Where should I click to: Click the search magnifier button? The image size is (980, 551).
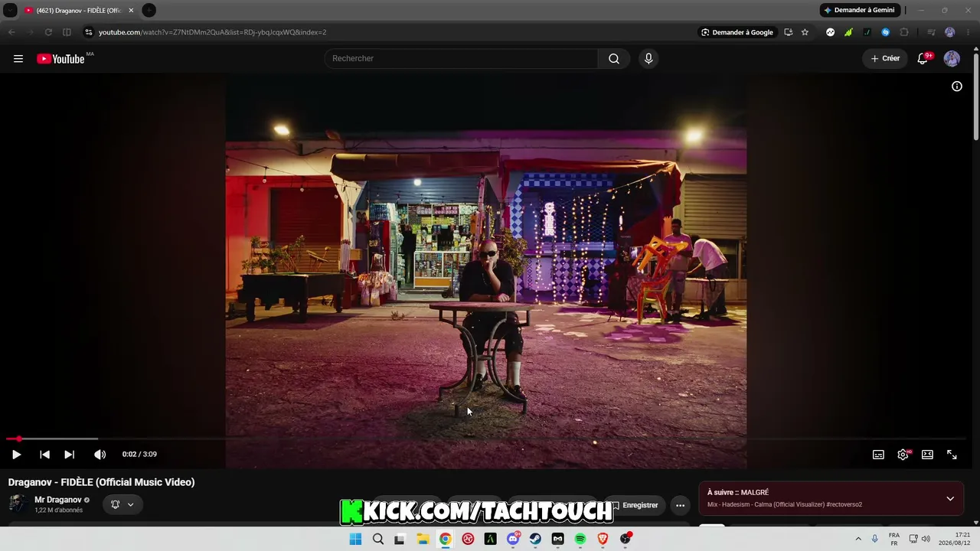point(614,59)
